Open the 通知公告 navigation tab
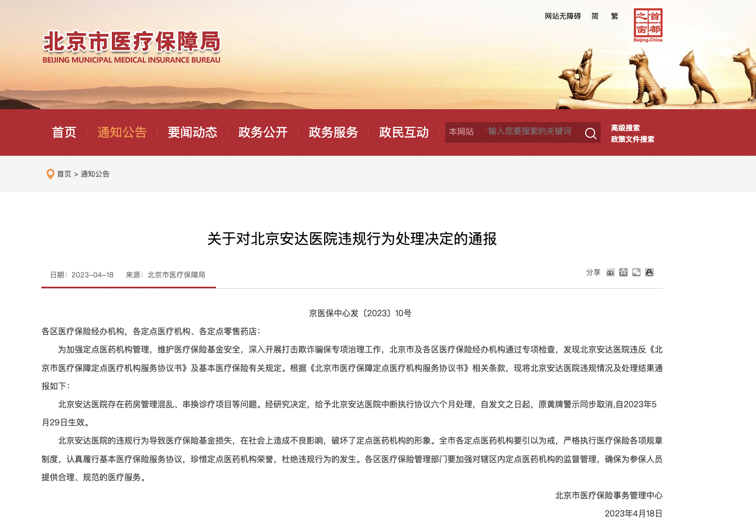The height and width of the screenshot is (532, 756). tap(122, 132)
